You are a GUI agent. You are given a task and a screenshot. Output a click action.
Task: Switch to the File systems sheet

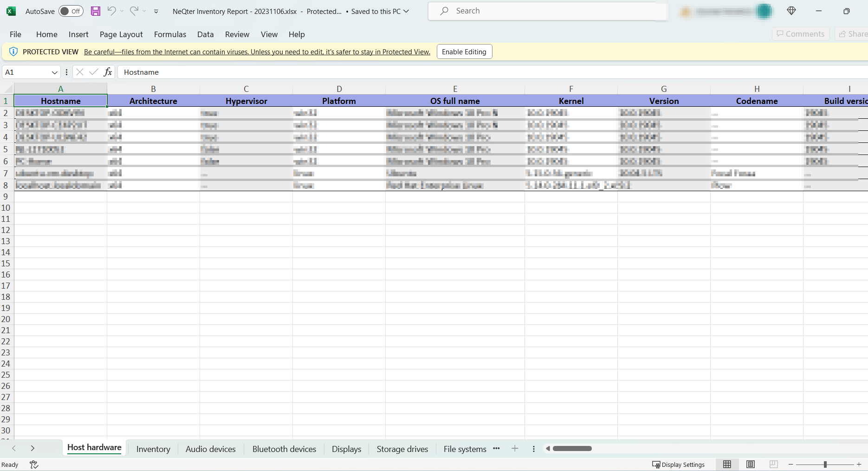point(465,449)
